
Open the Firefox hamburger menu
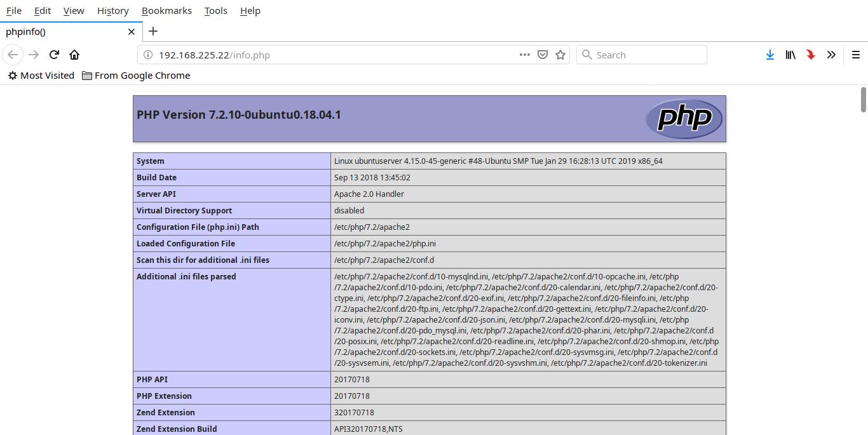coord(856,55)
